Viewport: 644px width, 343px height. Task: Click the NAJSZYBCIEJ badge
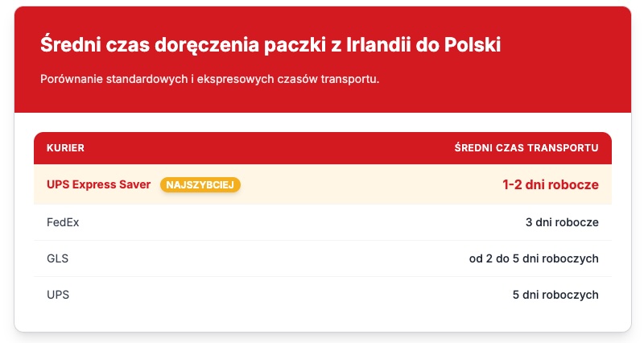click(200, 185)
